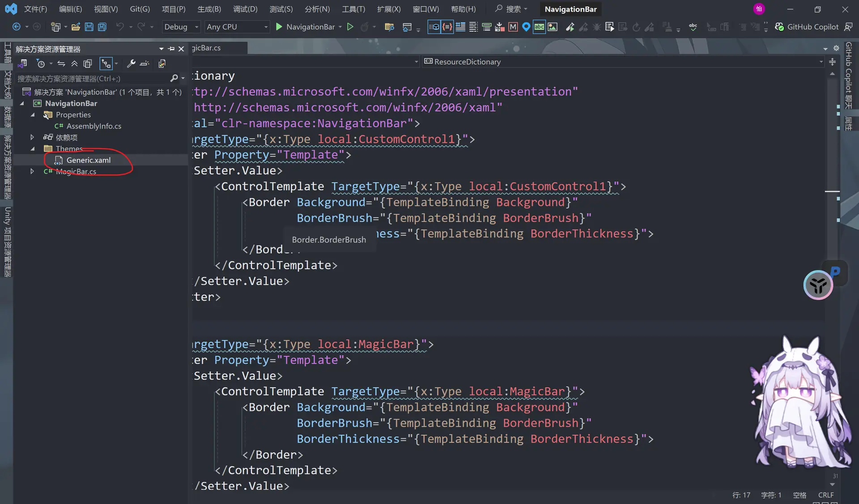
Task: Click the paint brush run icon
Action: coord(570,27)
